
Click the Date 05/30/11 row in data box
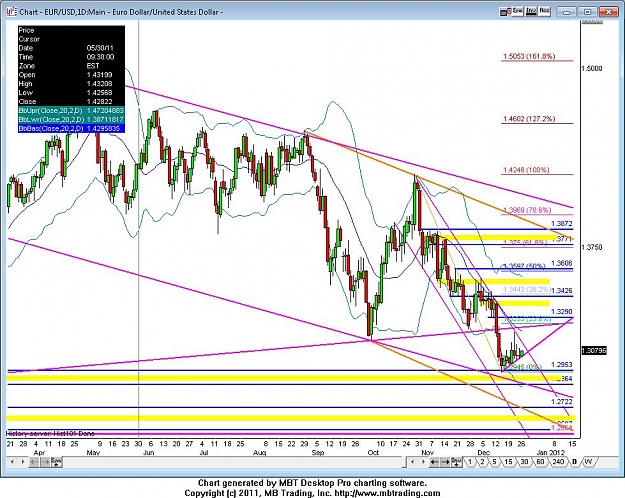[71, 48]
